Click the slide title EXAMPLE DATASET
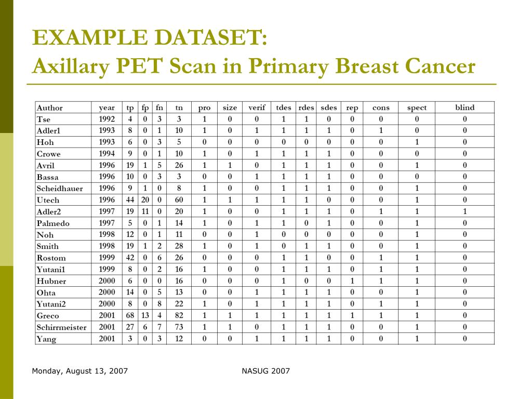 tap(150, 37)
